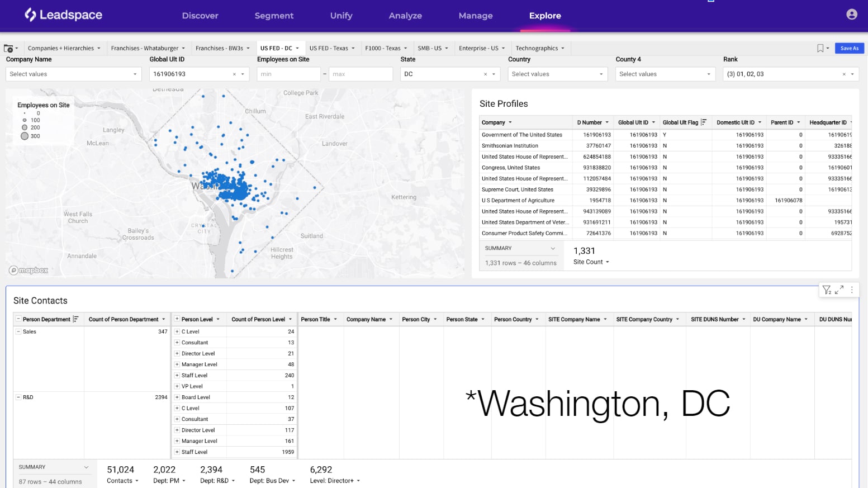Open Company column header menu
The image size is (868, 488).
[510, 122]
